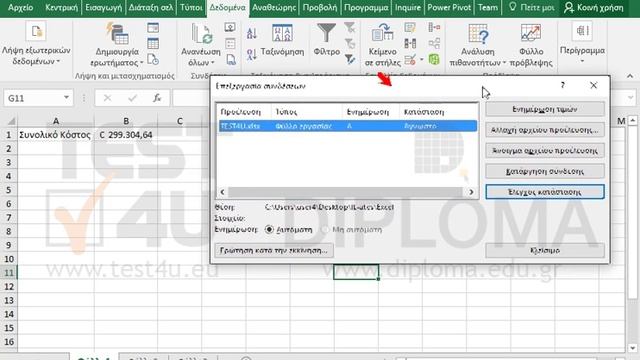The width and height of the screenshot is (640, 360).
Task: Click Κατάργηση σύνδεσης button
Action: pos(545,171)
